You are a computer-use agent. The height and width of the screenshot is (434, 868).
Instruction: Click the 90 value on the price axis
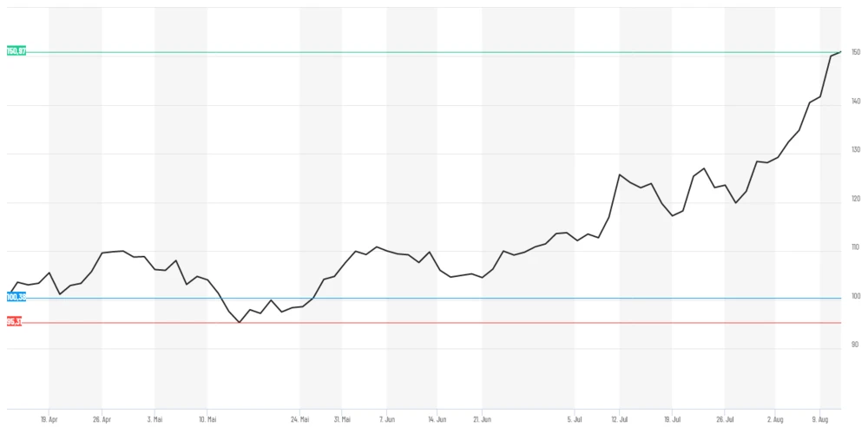[855, 345]
